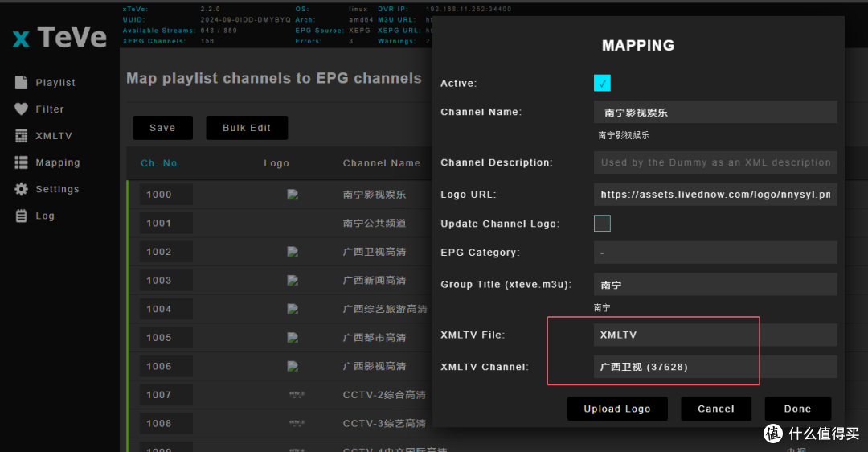Open the Settings menu
Viewport: 868px width, 452px height.
pos(57,189)
